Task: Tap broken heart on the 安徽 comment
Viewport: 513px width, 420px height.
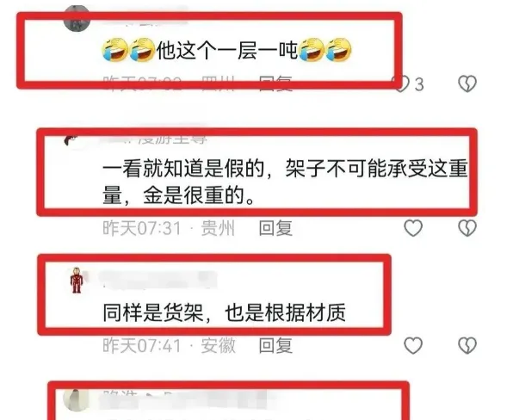Action: [467, 345]
